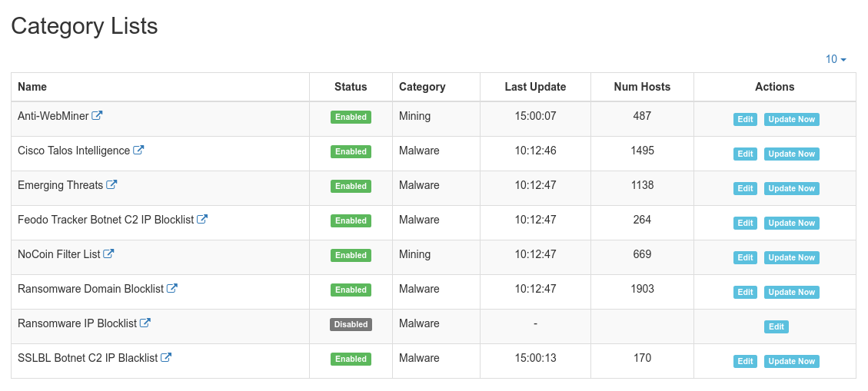
Task: Update Now the Feodo Tracker Blocklist
Action: point(792,223)
